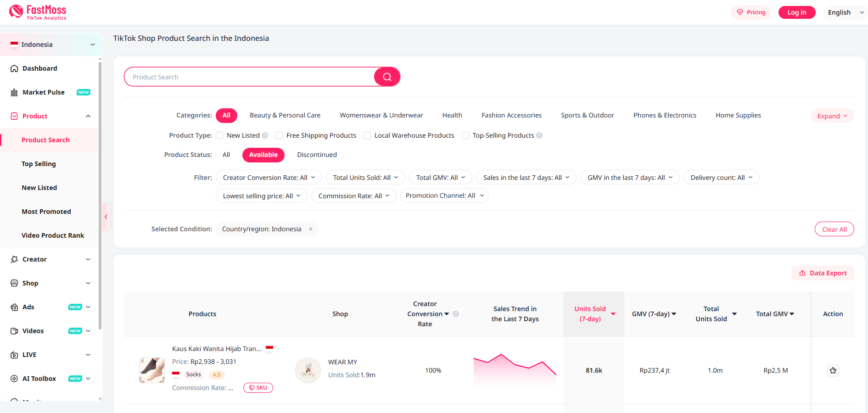Select Sports & Outdoor category
Image resolution: width=868 pixels, height=413 pixels.
point(588,115)
